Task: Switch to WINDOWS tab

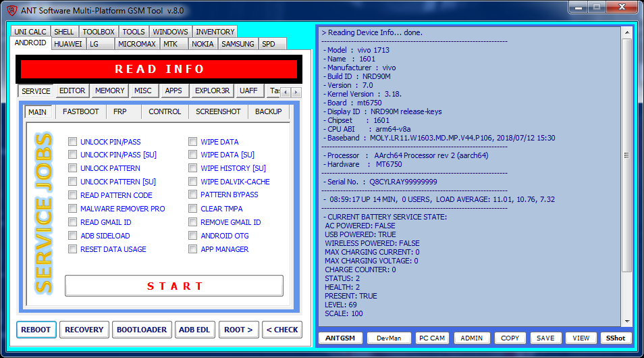Action: point(170,32)
